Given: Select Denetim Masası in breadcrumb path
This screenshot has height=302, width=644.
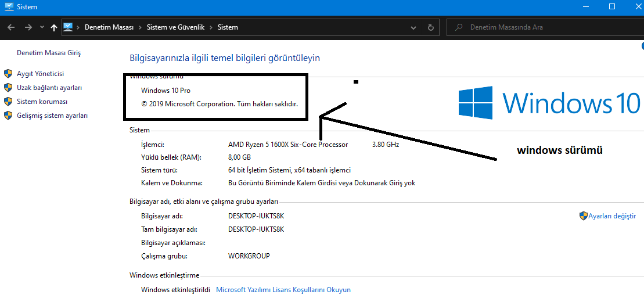Looking at the screenshot, I should point(109,27).
